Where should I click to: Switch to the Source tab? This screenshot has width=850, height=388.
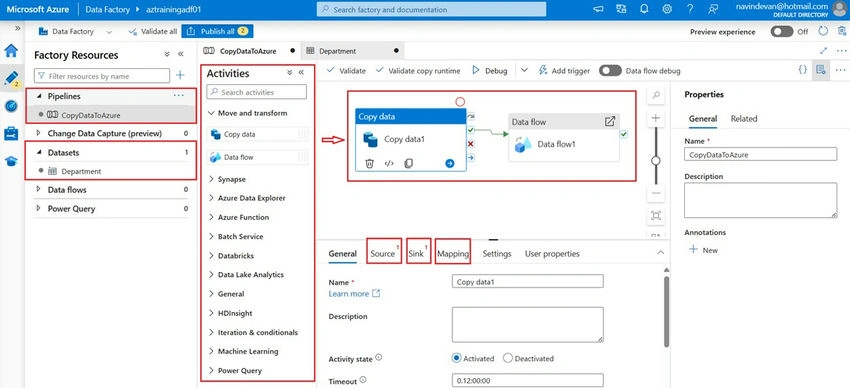click(383, 254)
